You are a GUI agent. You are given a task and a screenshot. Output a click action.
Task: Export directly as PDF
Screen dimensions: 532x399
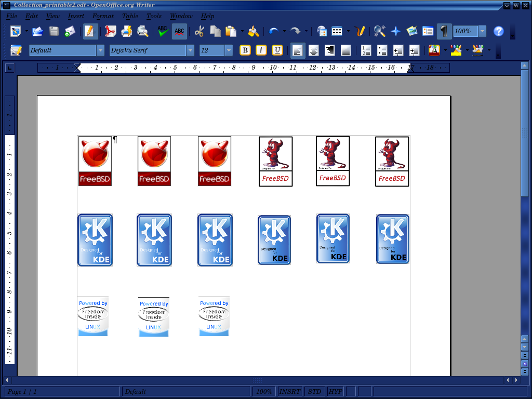[x=110, y=31]
